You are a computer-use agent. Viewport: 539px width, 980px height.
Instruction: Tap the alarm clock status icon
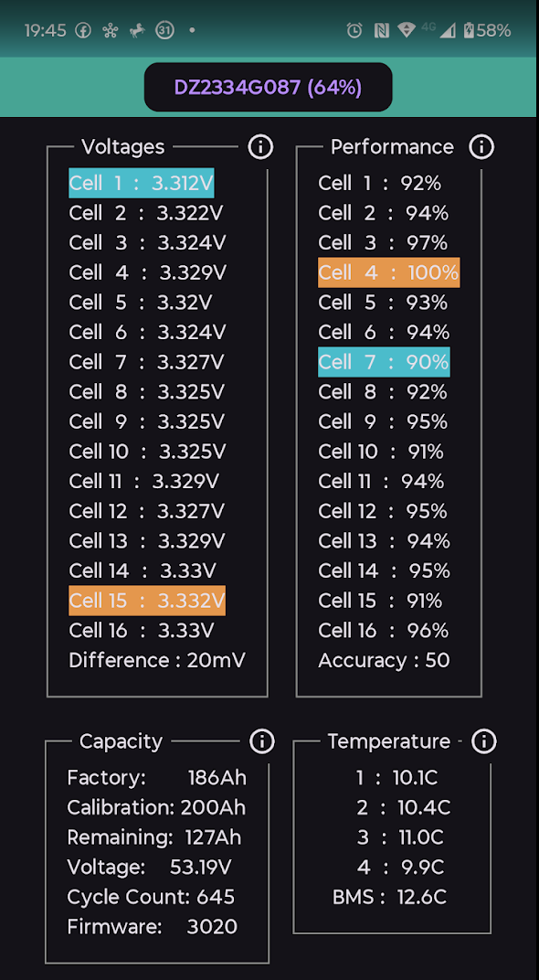[354, 30]
